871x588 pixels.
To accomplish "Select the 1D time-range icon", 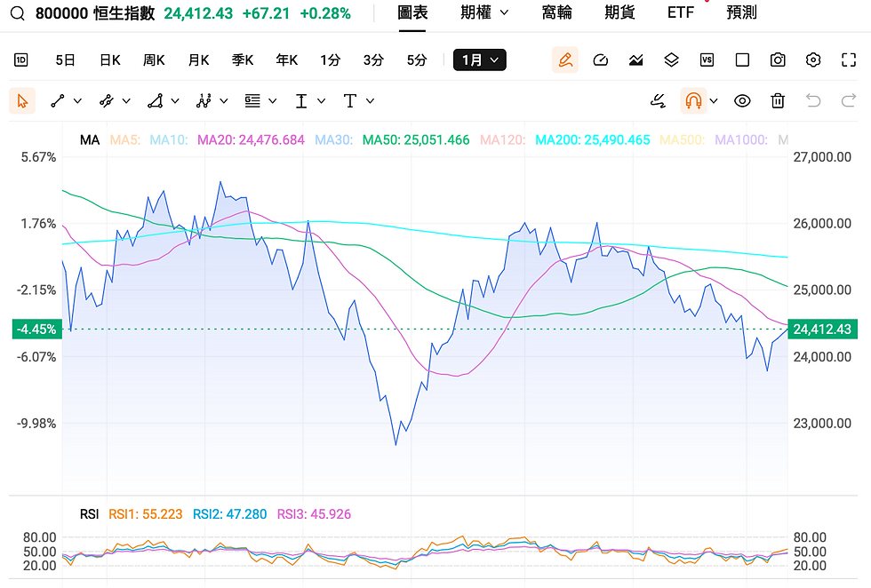I will 21,60.
